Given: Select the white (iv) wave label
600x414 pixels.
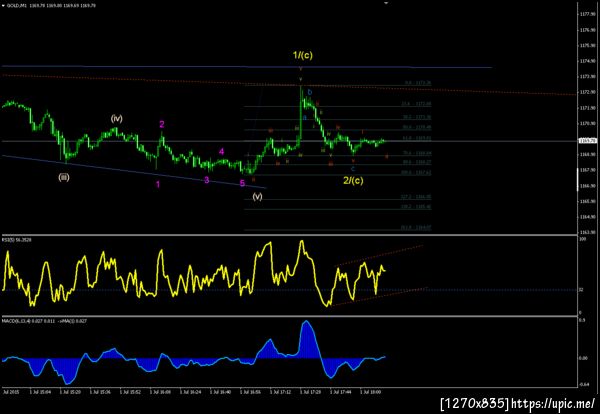Looking at the screenshot, I should (116, 119).
